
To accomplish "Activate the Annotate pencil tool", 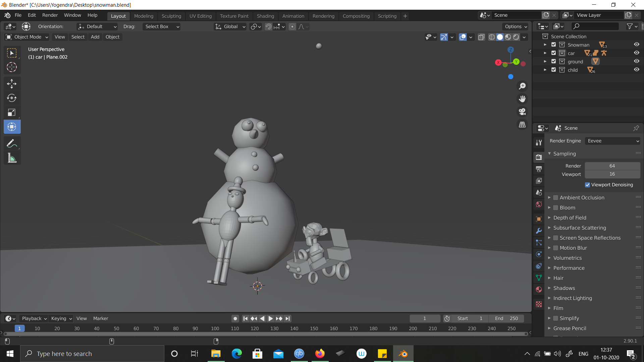I will pyautogui.click(x=12, y=144).
